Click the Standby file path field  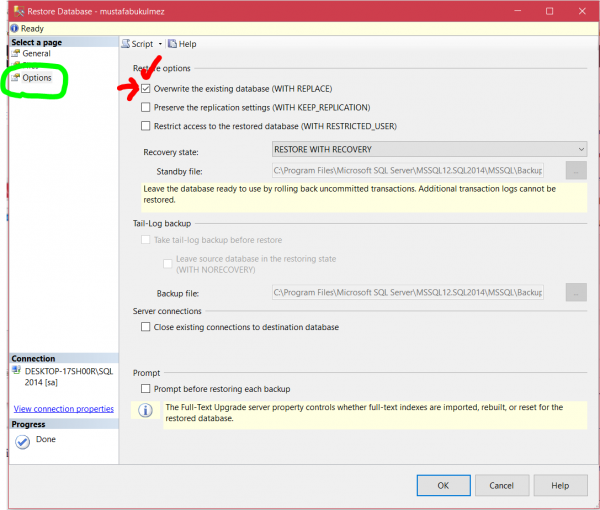(408, 171)
